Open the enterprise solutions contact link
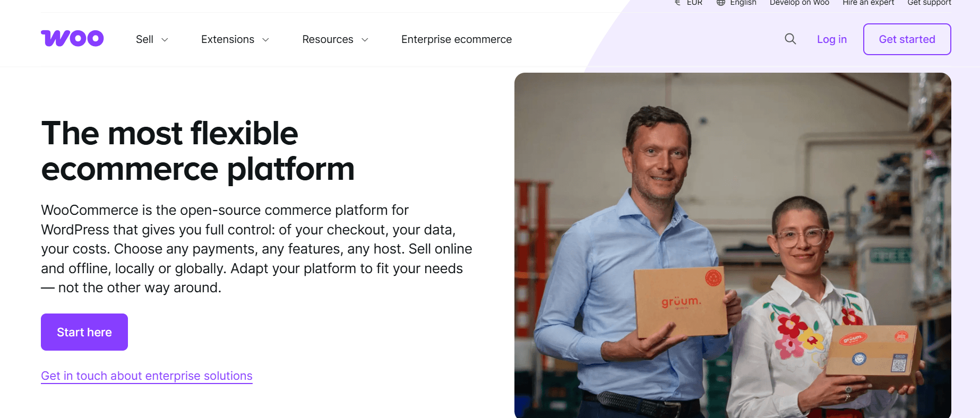This screenshot has height=418, width=980. pyautogui.click(x=147, y=376)
